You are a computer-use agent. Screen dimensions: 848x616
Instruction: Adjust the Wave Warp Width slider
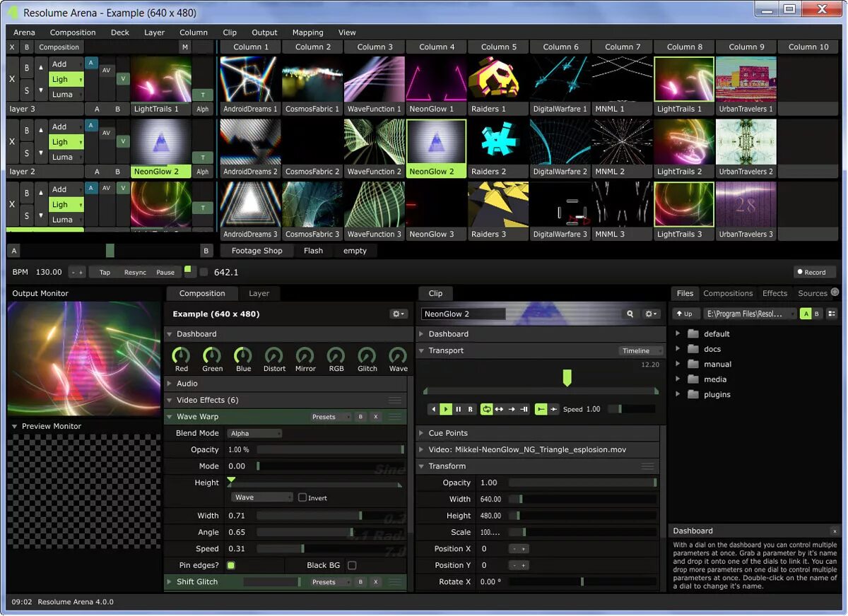330,516
